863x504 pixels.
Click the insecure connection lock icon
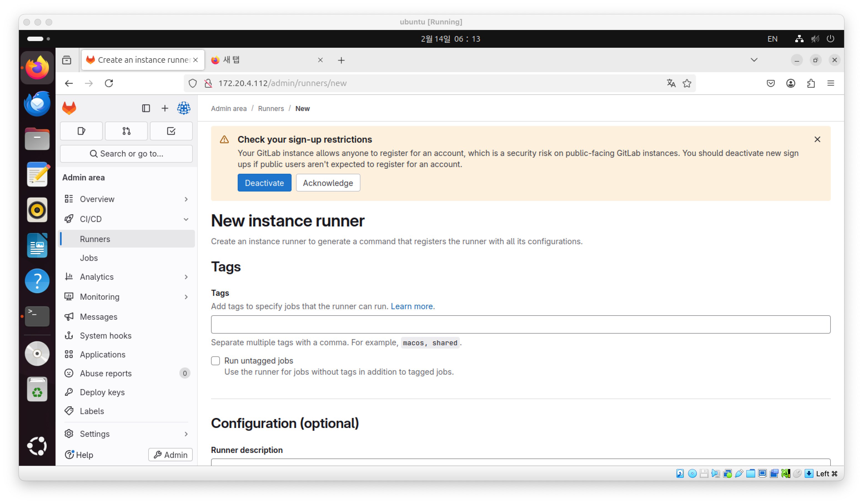point(208,83)
